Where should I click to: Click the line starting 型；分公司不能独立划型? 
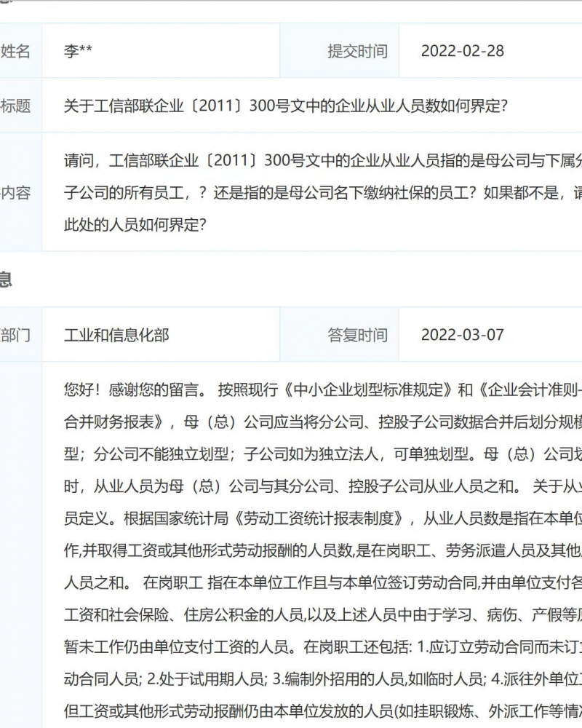(323, 454)
